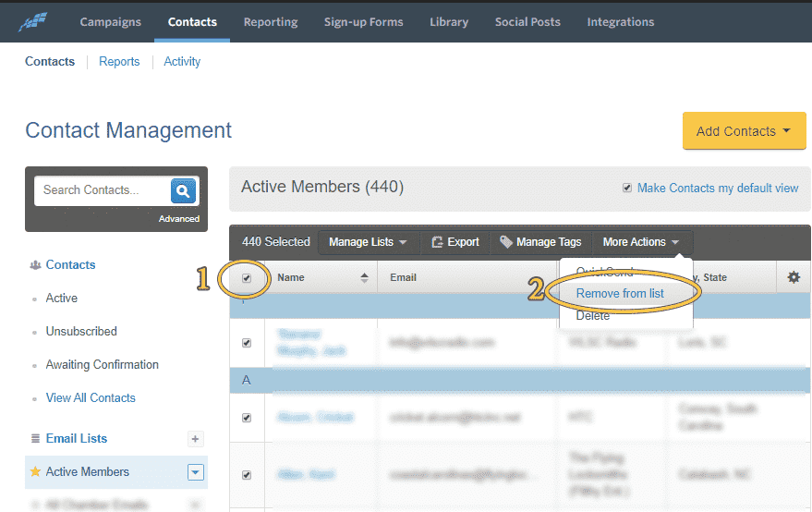Click the Contacts heading in sidebar

pos(70,265)
